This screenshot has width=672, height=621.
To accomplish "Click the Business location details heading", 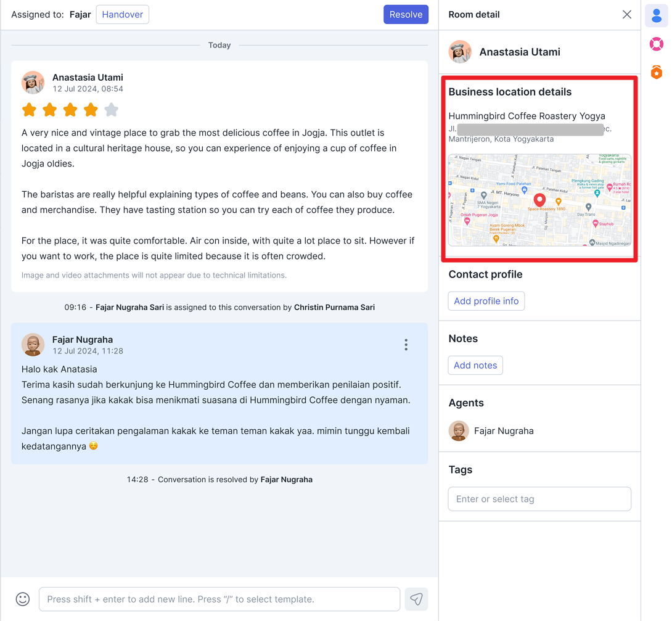I will tap(510, 92).
